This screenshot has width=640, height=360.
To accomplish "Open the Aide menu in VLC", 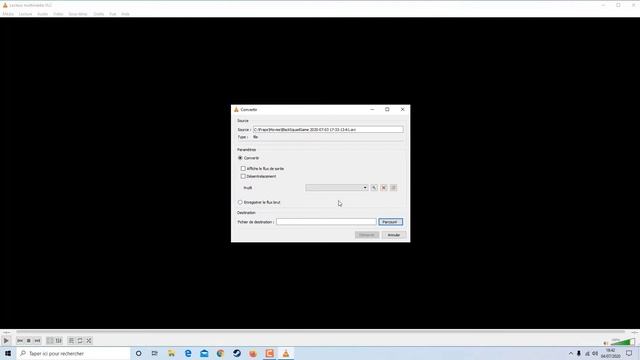I will (125, 14).
